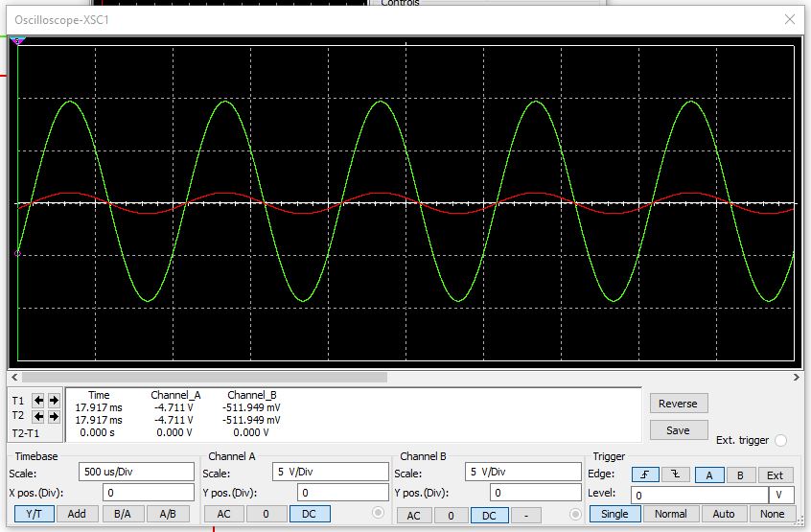Set Channel A coupling to DC
Screen dimensions: 811x532
(309, 514)
